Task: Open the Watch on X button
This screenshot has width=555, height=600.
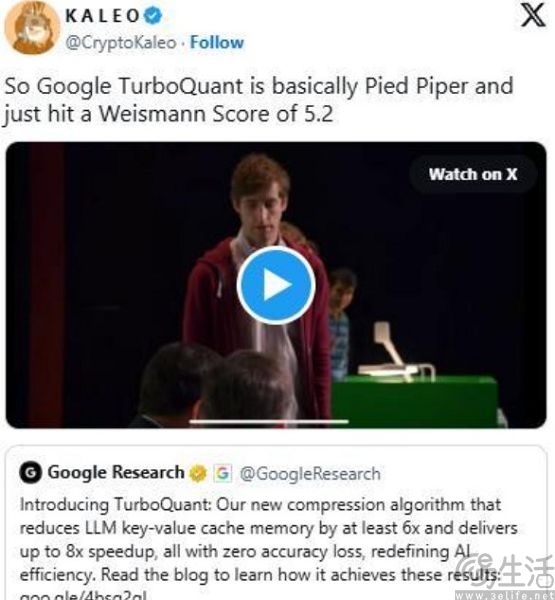Action: [473, 174]
